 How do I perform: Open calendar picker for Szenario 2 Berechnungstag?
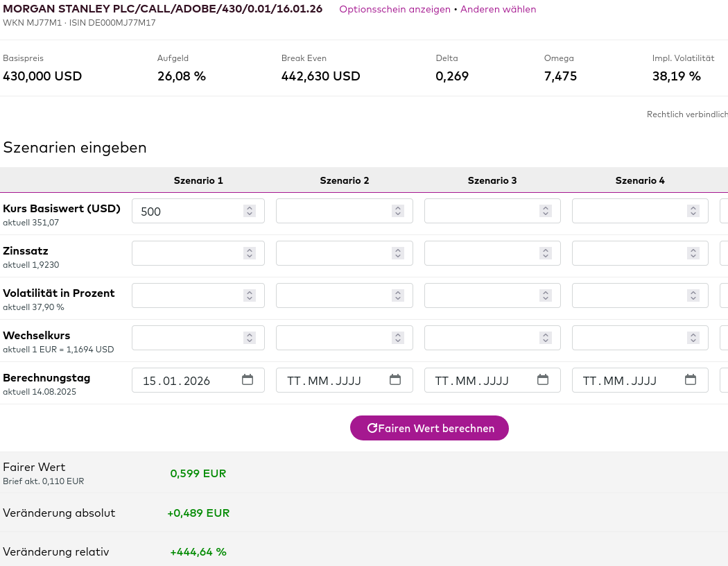point(395,380)
